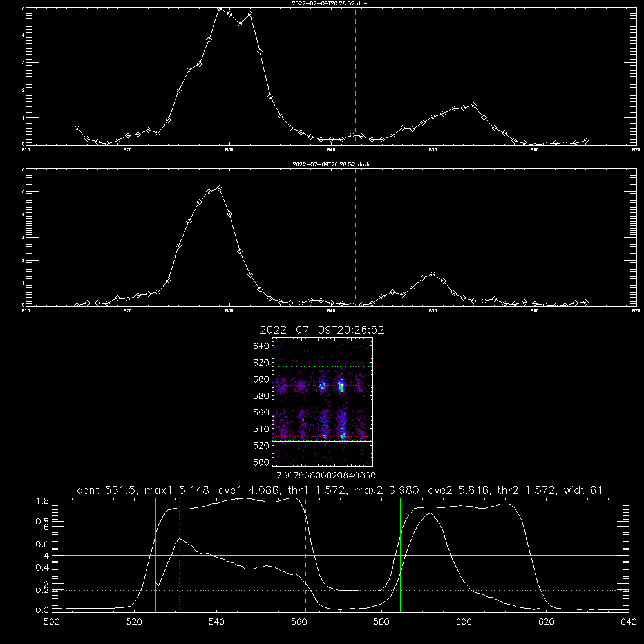Click 640 on bottom plot x-axis

(629, 622)
